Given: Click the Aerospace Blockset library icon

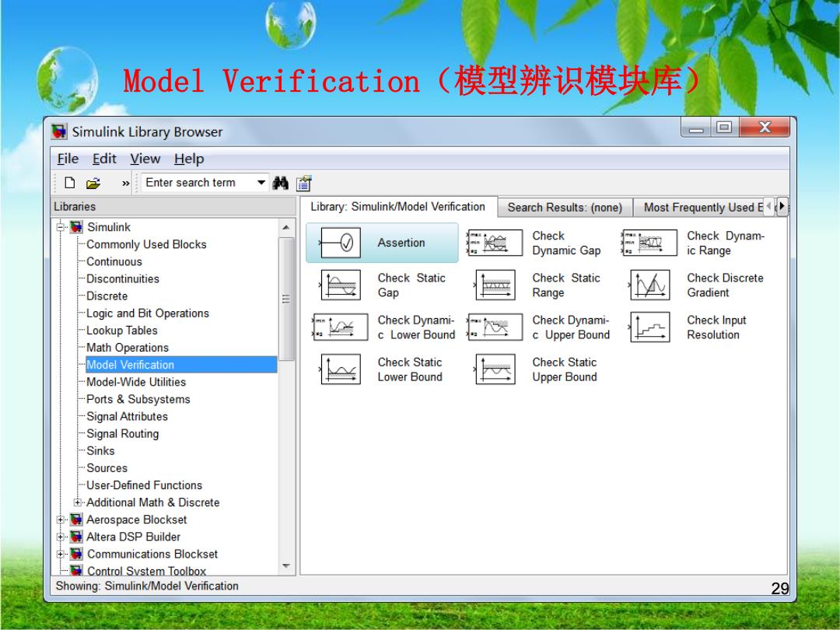Looking at the screenshot, I should [x=76, y=520].
